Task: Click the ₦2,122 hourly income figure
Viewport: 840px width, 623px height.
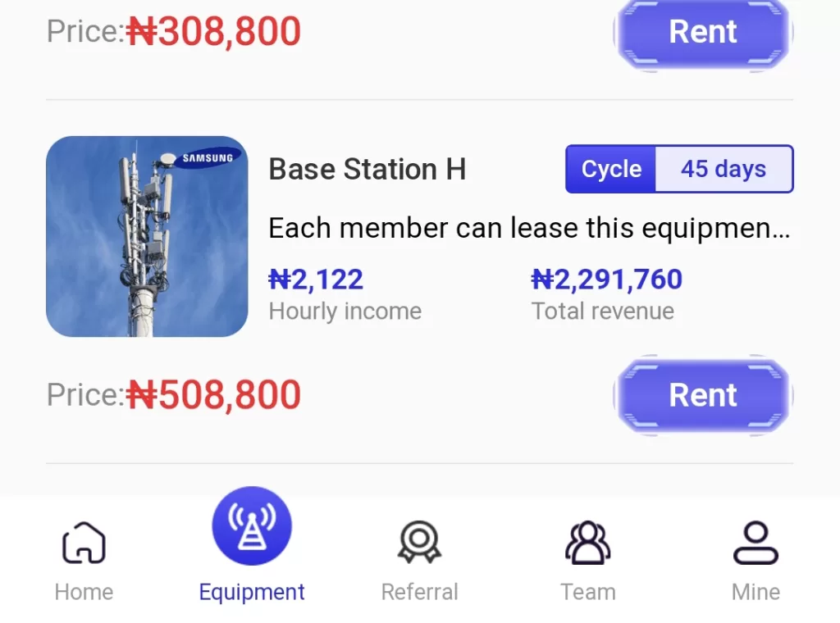Action: (316, 280)
